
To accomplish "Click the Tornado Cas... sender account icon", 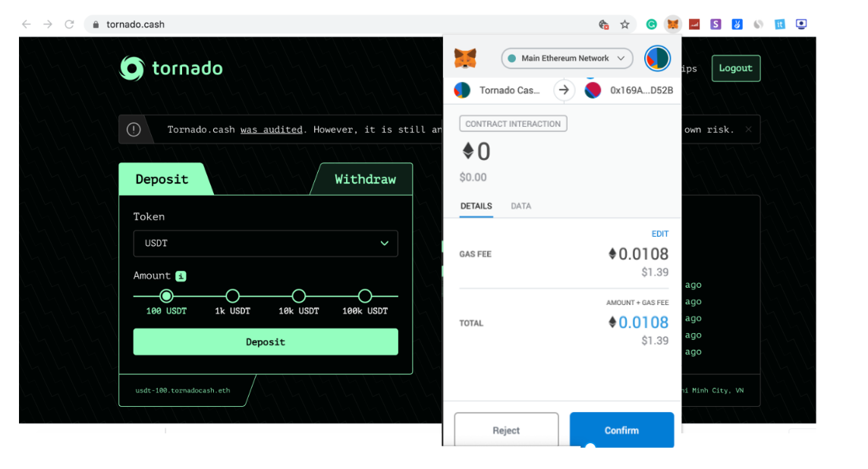I will (x=462, y=90).
